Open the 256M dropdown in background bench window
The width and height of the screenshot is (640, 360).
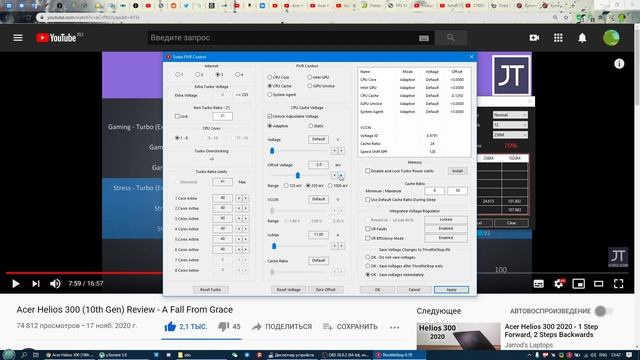[510, 135]
